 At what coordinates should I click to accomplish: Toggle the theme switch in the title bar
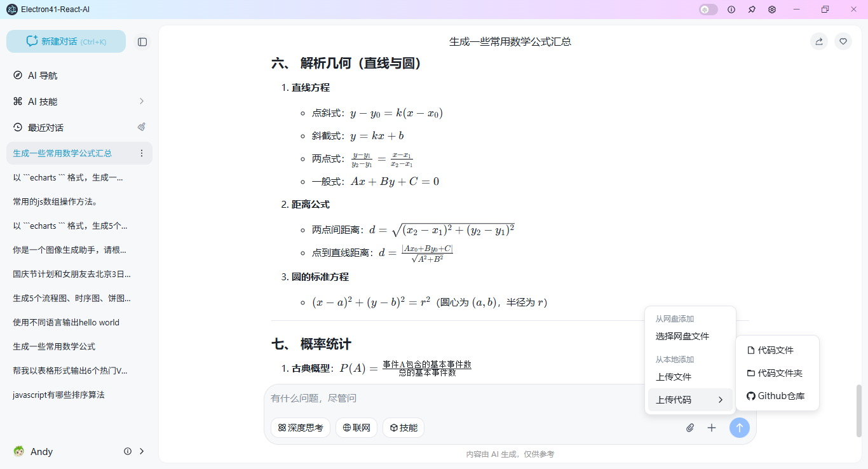(709, 10)
